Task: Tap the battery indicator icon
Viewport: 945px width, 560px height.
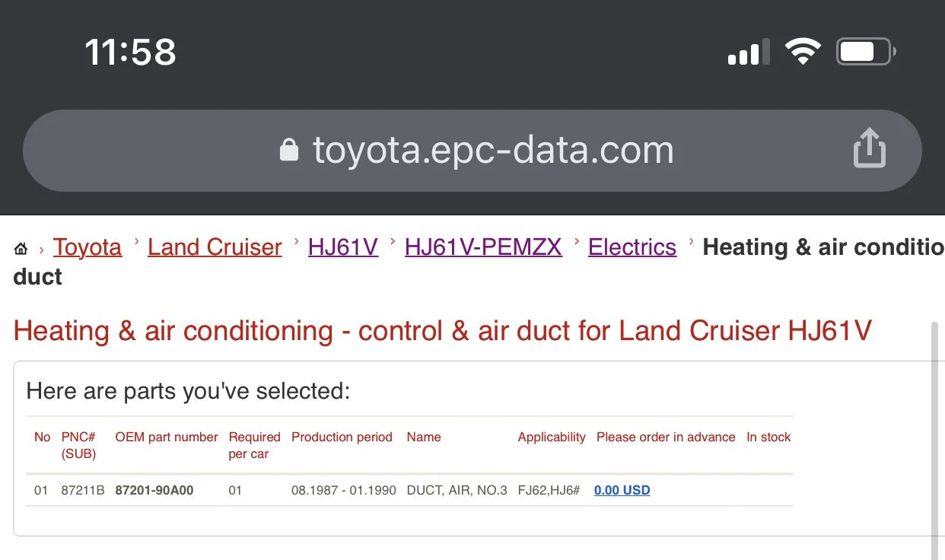Action: click(x=866, y=52)
